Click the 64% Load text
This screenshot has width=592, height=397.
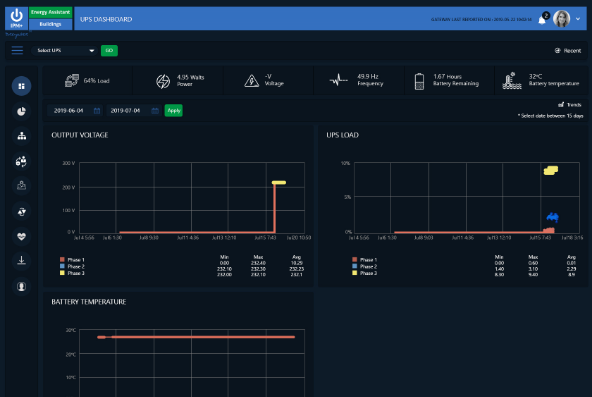pyautogui.click(x=96, y=81)
